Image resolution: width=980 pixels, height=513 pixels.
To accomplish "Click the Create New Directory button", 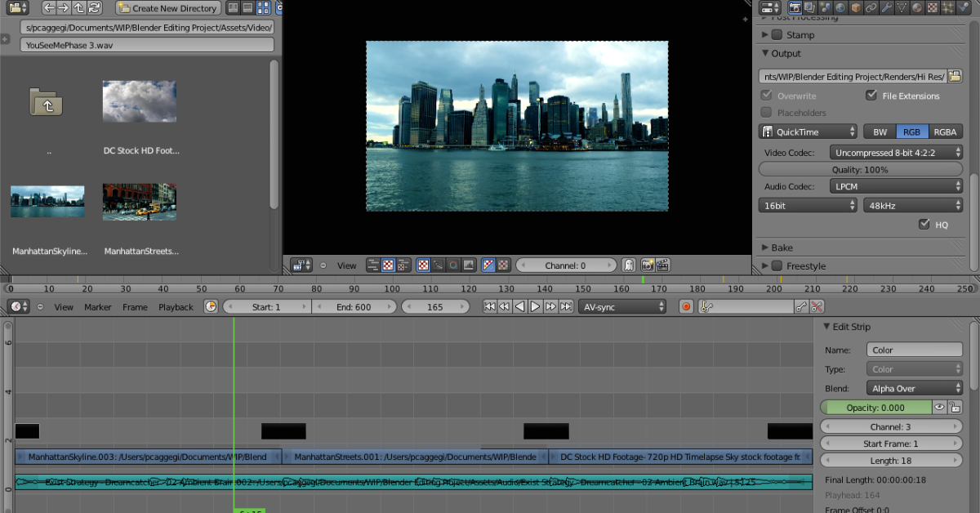I will pyautogui.click(x=167, y=8).
